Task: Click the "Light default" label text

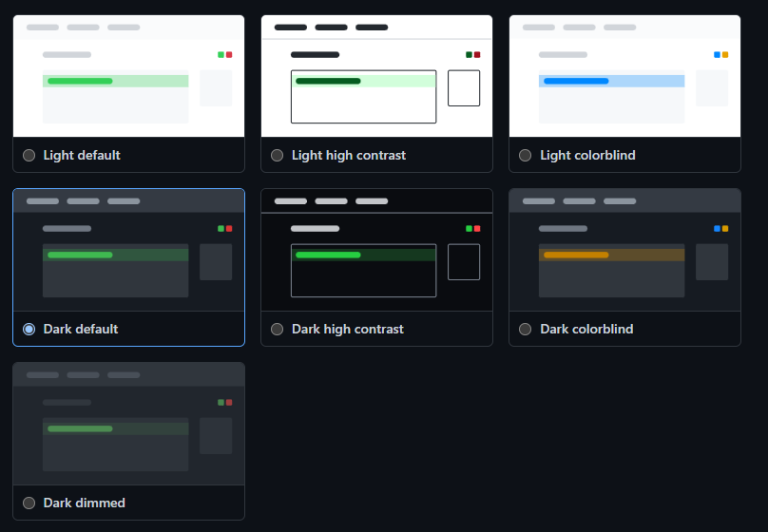Action: pyautogui.click(x=82, y=155)
